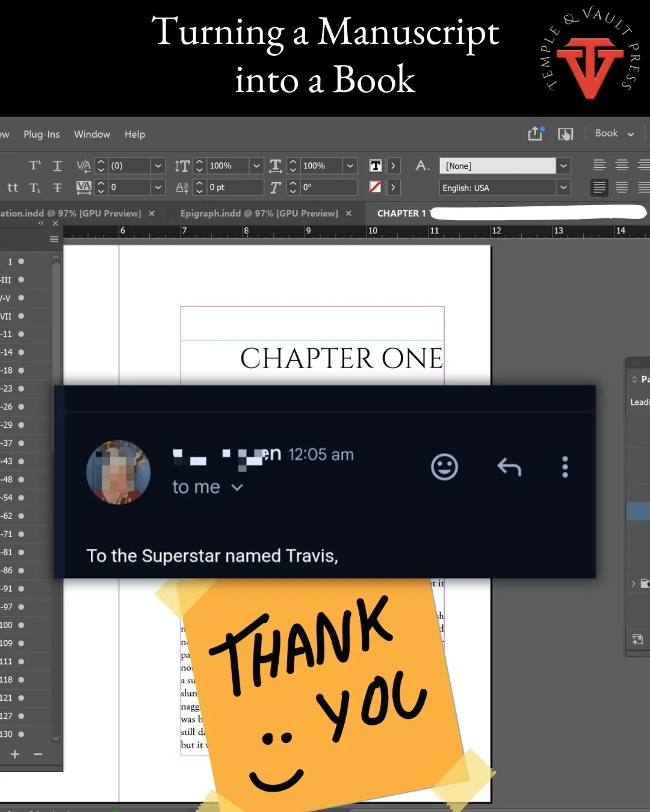650x812 pixels.
Task: Toggle the Strikethrough text button
Action: [57, 188]
